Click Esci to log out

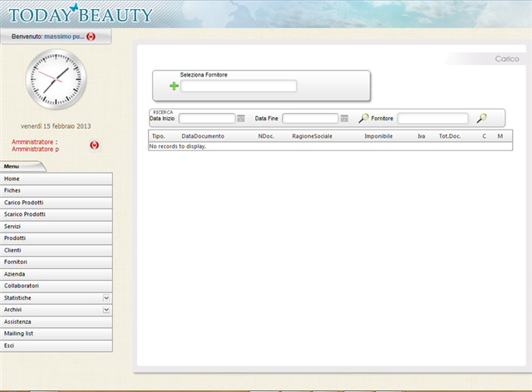point(56,345)
